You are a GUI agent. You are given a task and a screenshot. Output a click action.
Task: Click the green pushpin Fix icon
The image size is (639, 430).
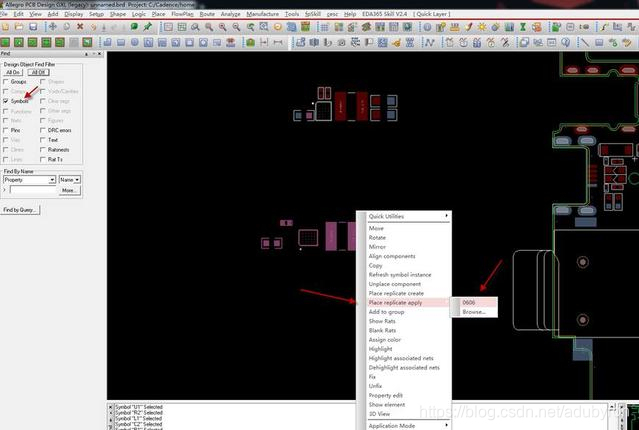click(148, 27)
